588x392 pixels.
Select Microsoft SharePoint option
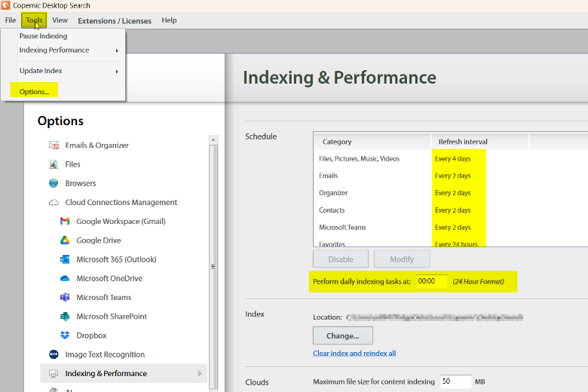pyautogui.click(x=112, y=316)
